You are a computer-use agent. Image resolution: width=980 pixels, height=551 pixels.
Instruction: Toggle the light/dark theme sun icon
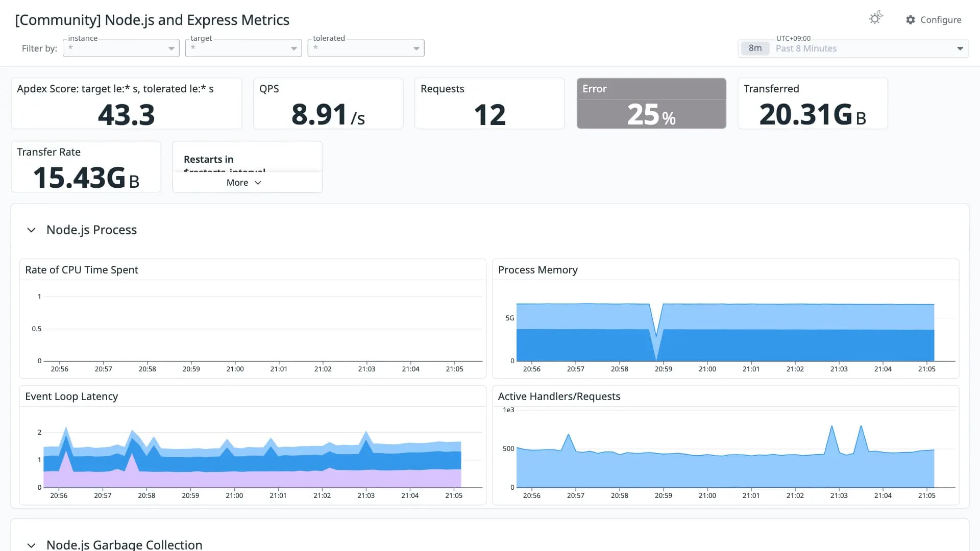coord(876,18)
